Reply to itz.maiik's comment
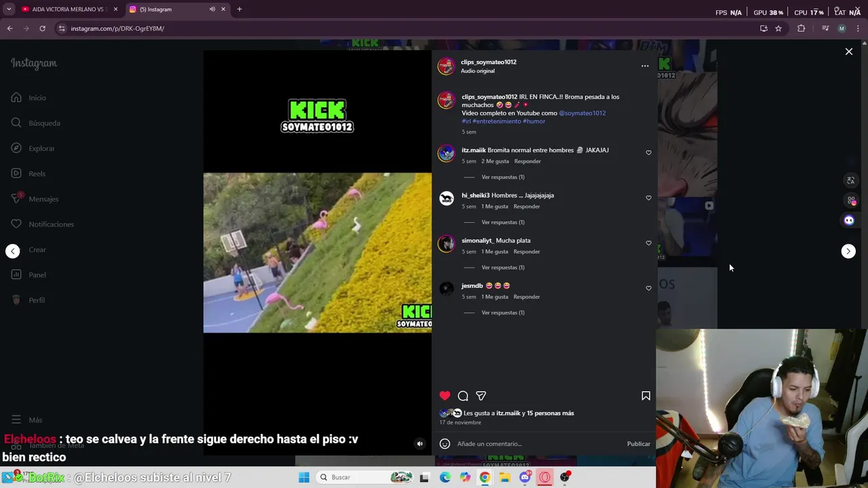 click(528, 161)
